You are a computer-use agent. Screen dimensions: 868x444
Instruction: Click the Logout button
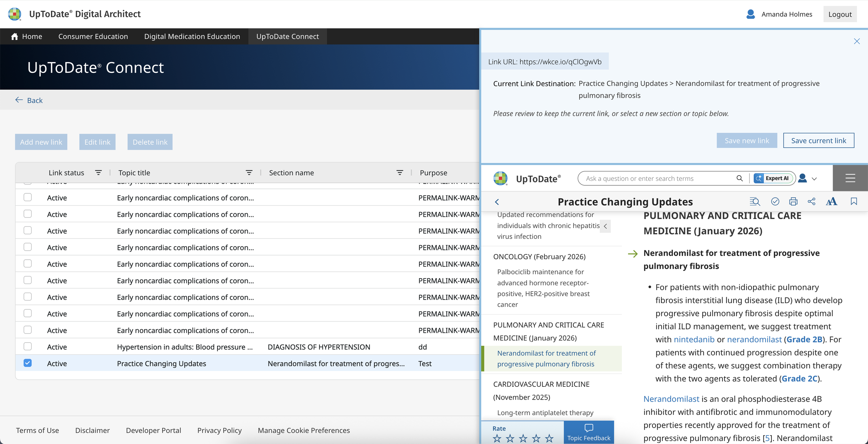tap(840, 14)
